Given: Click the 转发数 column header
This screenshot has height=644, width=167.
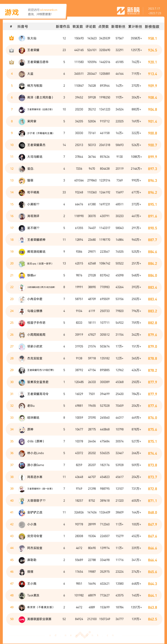Looking at the screenshot, I should coord(78,26).
